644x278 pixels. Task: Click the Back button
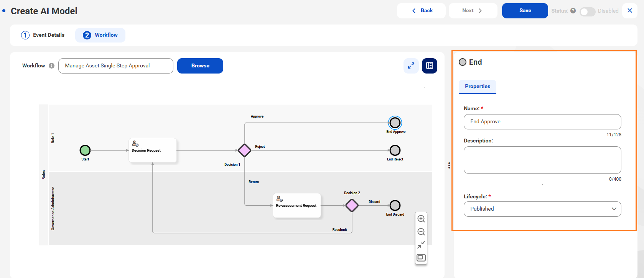click(421, 11)
